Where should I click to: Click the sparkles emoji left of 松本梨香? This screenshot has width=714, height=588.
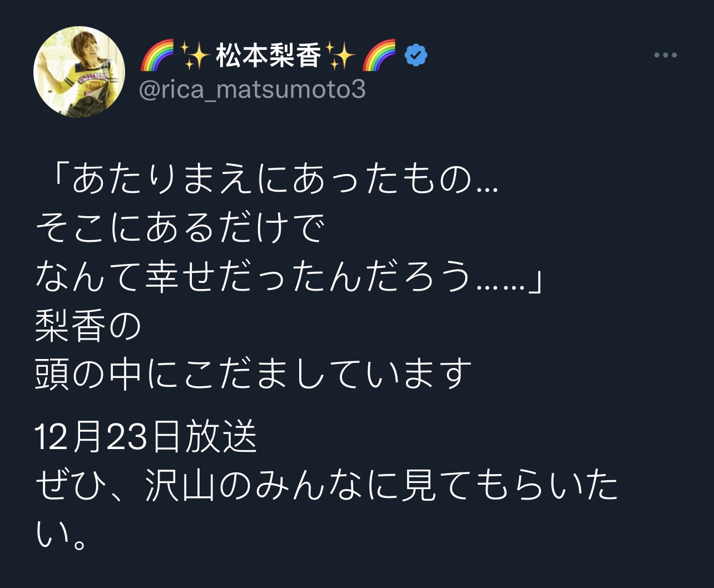(x=195, y=55)
